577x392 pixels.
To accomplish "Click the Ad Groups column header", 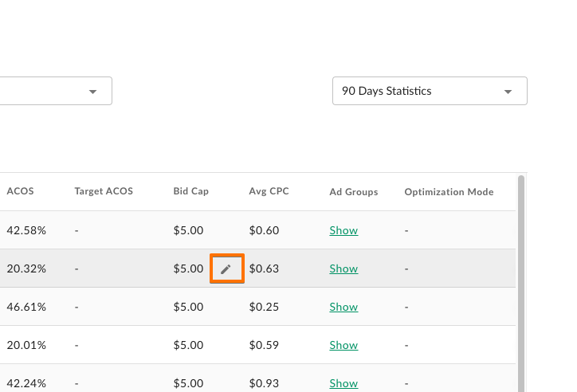I will (354, 192).
